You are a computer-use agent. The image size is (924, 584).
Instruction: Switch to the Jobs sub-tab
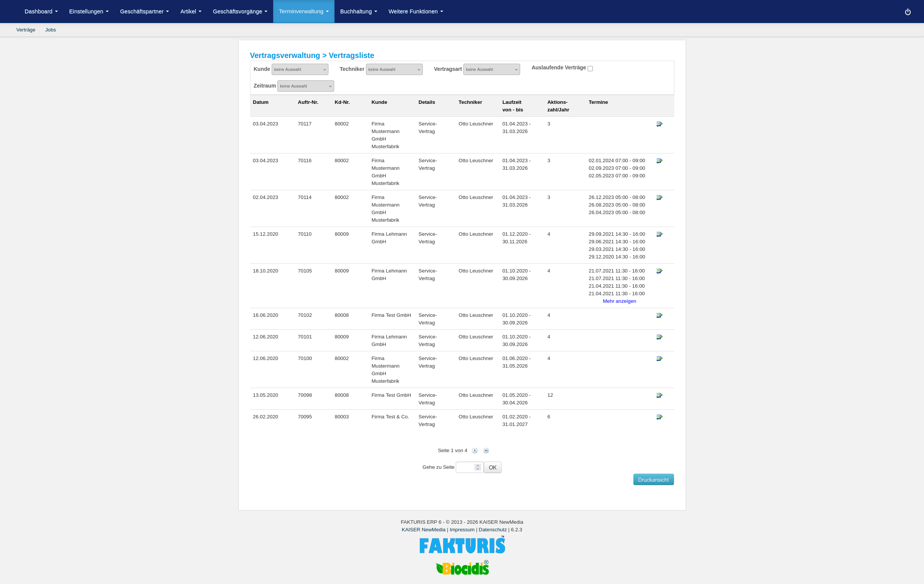tap(50, 30)
